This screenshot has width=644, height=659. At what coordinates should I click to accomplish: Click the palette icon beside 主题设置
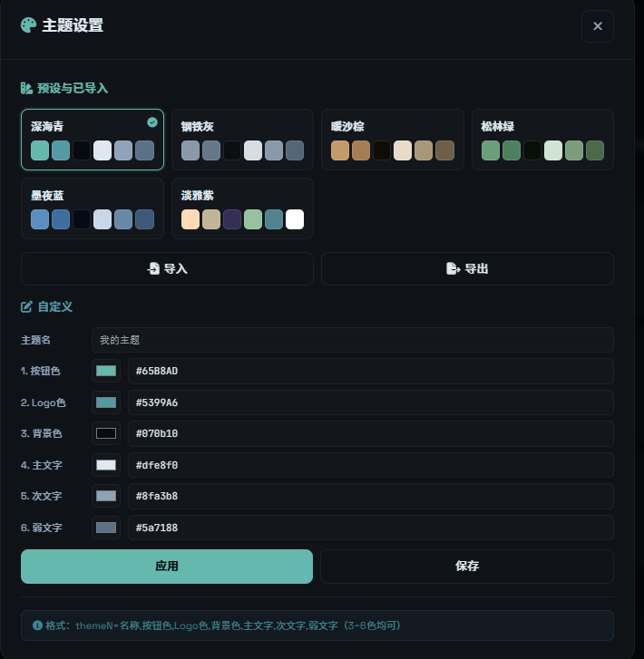click(x=29, y=25)
